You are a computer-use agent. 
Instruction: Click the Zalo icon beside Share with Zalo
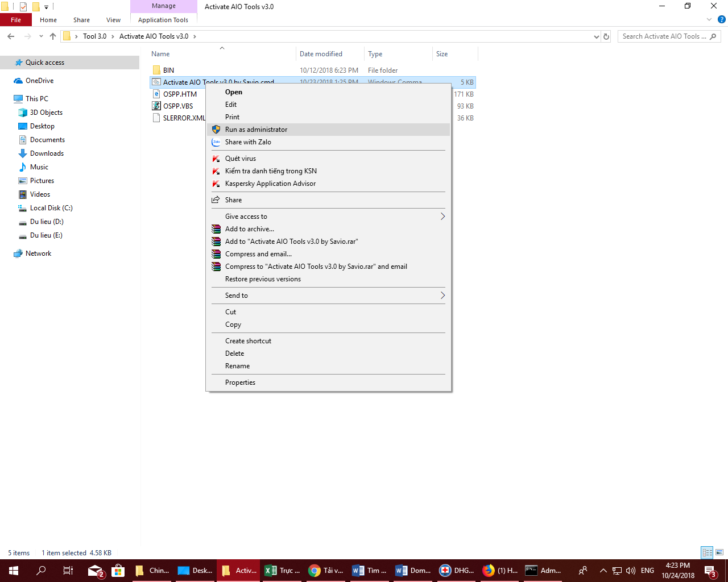[x=216, y=142]
